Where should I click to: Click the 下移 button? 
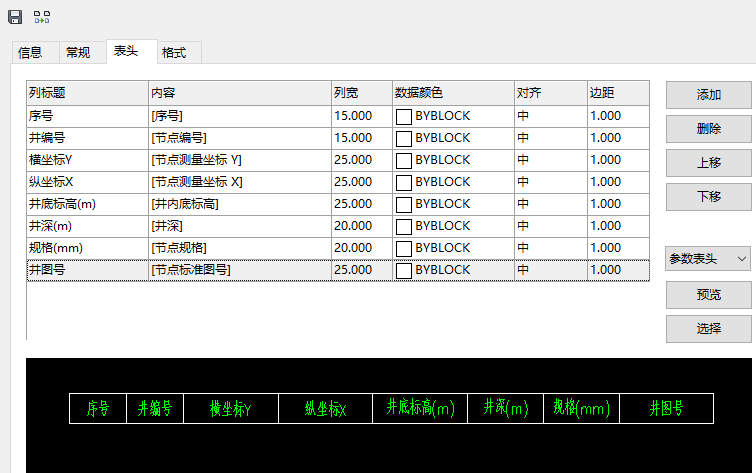click(708, 197)
